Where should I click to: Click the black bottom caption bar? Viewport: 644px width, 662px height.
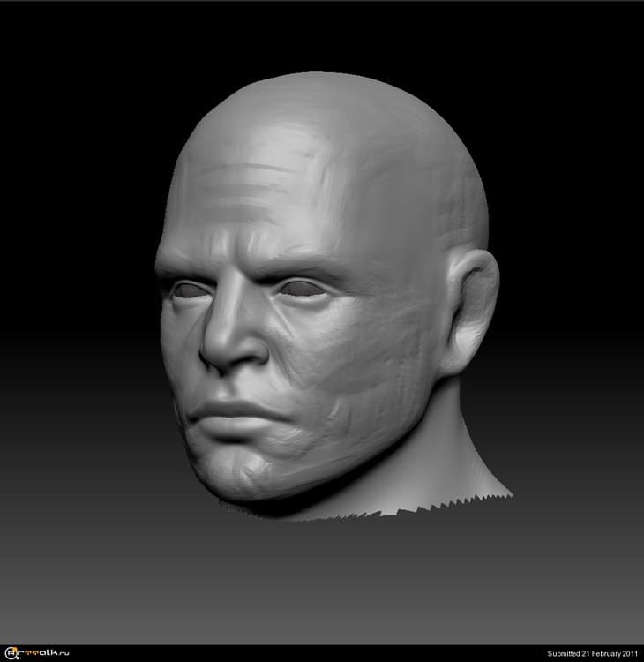[322, 653]
